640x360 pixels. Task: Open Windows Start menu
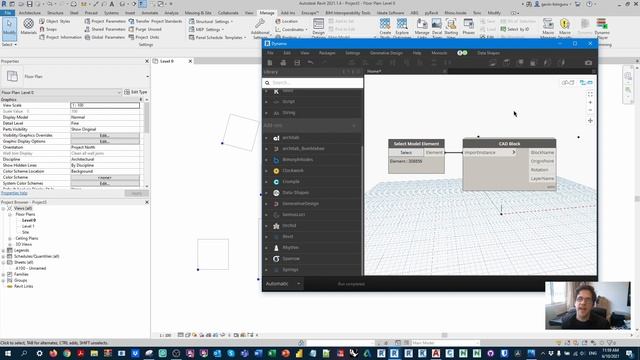(8, 353)
